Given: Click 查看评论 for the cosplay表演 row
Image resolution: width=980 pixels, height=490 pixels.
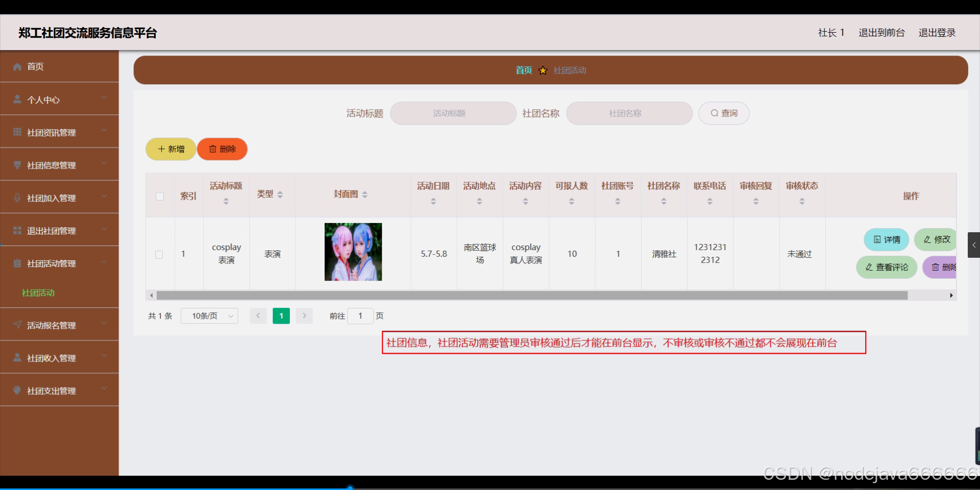Looking at the screenshot, I should (x=887, y=267).
